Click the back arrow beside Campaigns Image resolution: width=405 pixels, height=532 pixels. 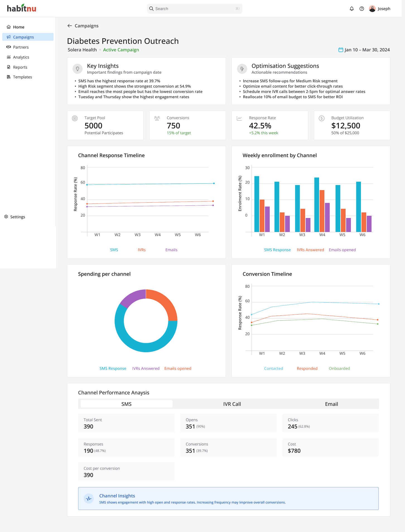point(70,26)
